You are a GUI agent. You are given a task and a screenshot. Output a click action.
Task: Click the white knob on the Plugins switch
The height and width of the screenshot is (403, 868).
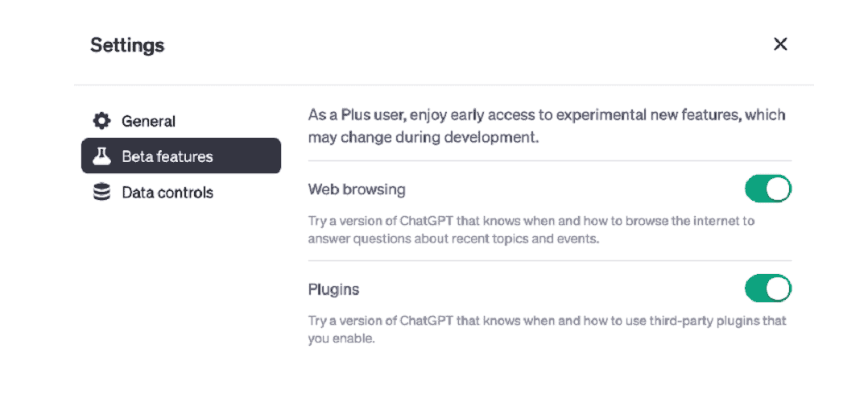coord(779,289)
